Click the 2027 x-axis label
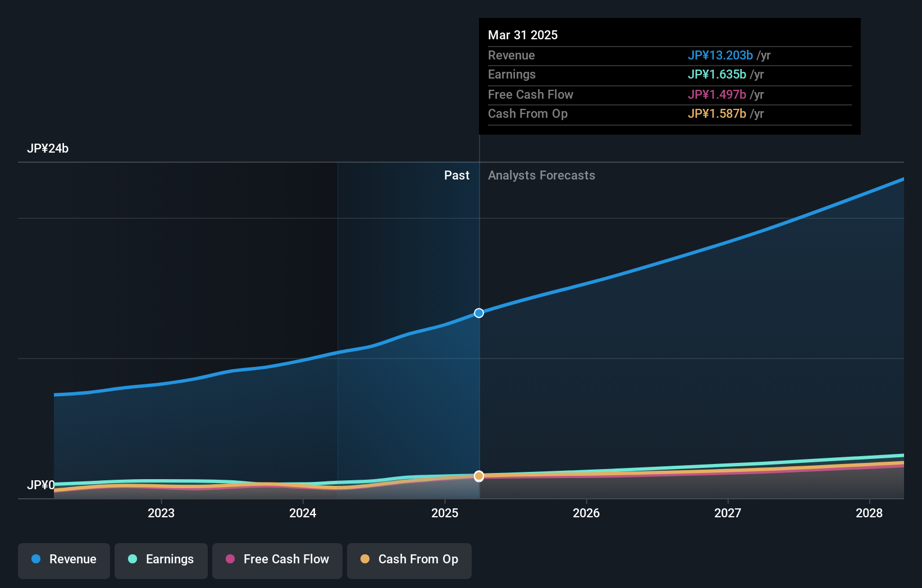The width and height of the screenshot is (922, 588). click(728, 513)
